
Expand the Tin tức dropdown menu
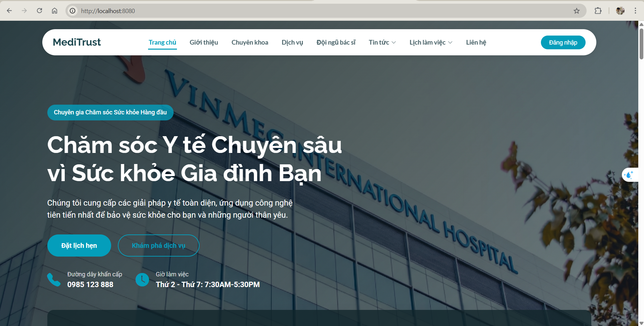click(x=382, y=43)
